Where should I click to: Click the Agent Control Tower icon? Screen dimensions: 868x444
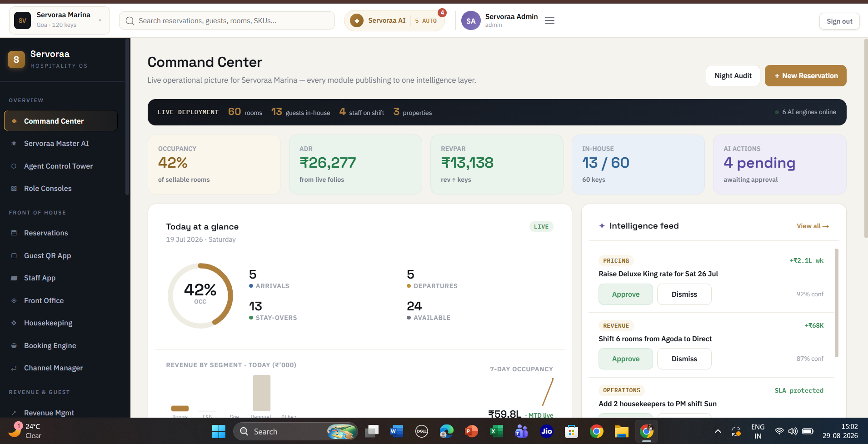(14, 166)
